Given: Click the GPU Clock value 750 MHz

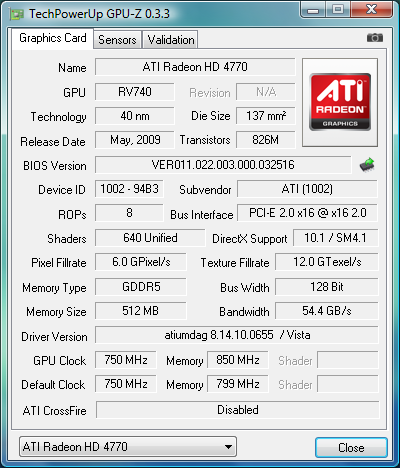Looking at the screenshot, I should tap(126, 360).
